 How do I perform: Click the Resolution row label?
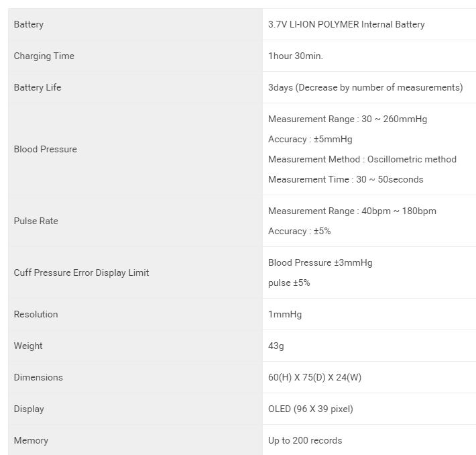coord(36,314)
